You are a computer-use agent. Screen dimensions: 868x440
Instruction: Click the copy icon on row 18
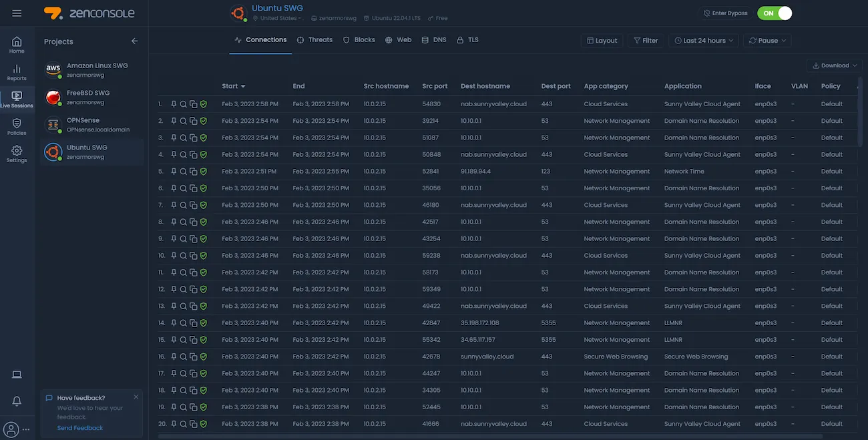coord(193,391)
